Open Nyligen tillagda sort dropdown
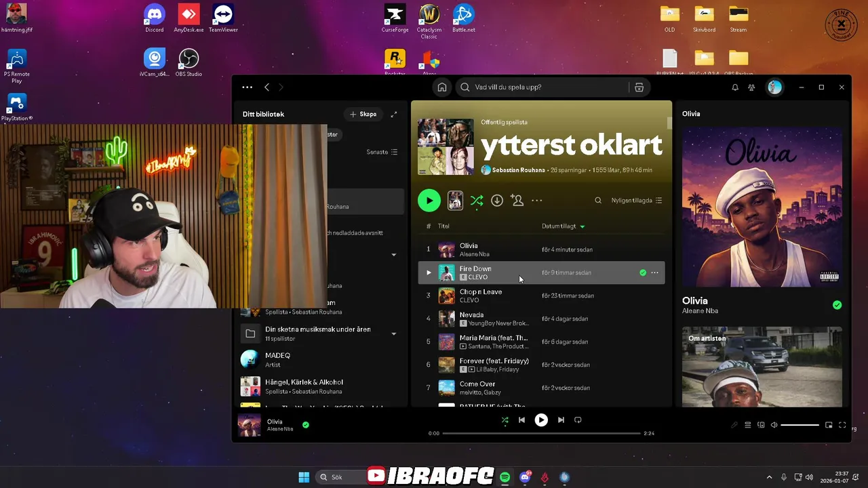The image size is (868, 488). [x=637, y=200]
